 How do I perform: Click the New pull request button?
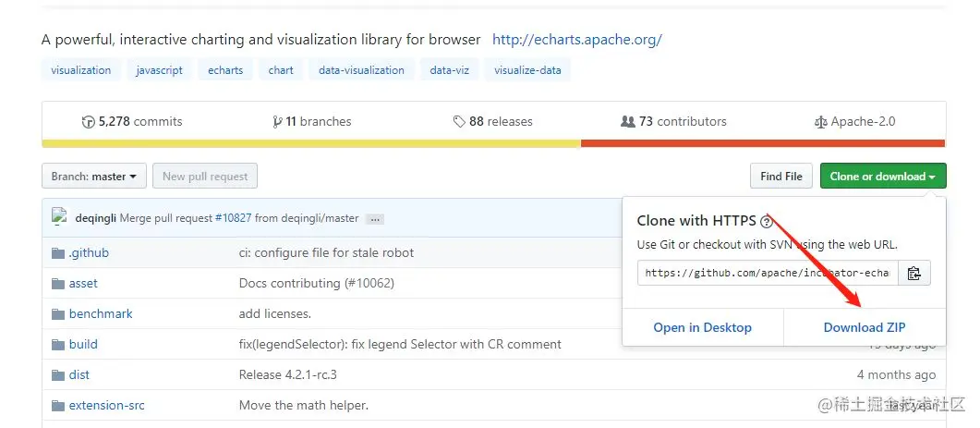click(205, 177)
